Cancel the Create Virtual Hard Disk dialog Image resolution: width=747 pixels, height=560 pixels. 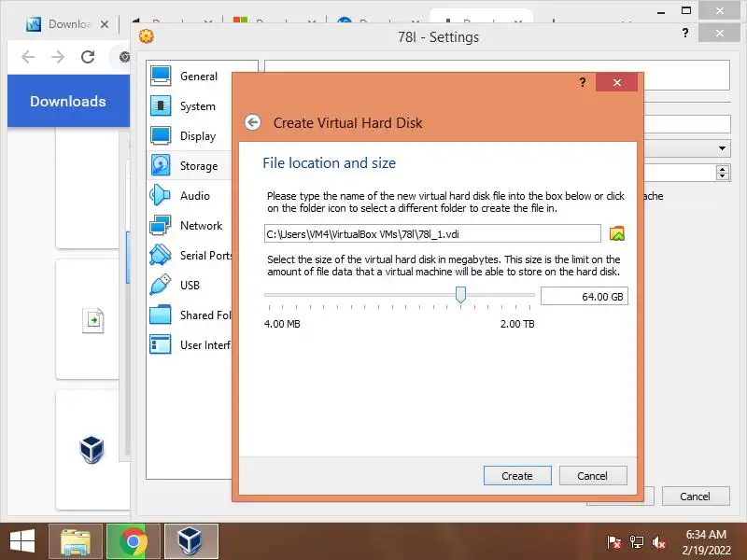593,476
